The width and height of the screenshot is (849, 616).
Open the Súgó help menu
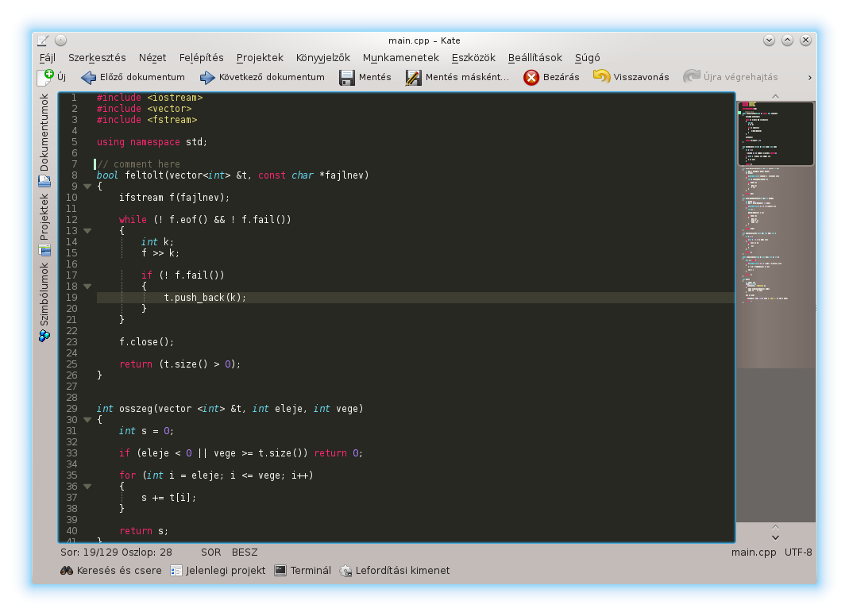click(x=587, y=57)
